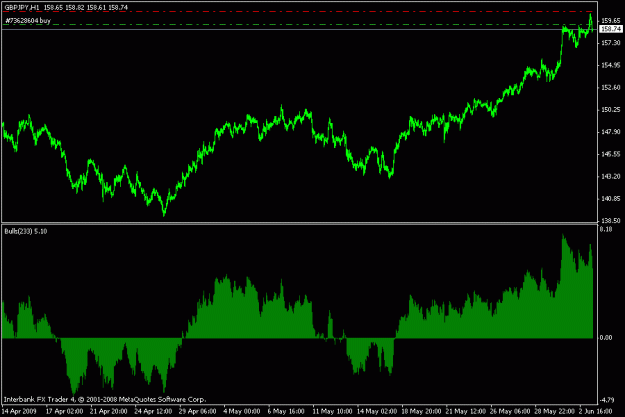Click the red dashed order level line

point(297,12)
